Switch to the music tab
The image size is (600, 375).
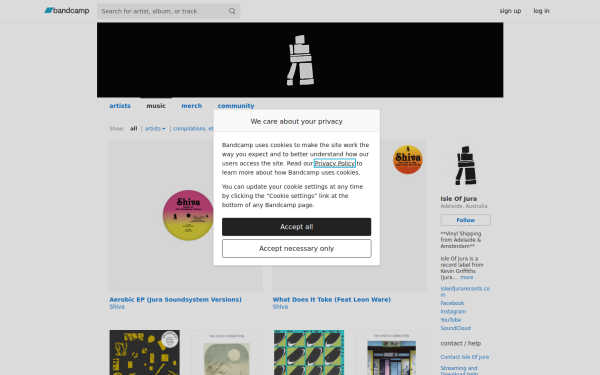pyautogui.click(x=156, y=106)
